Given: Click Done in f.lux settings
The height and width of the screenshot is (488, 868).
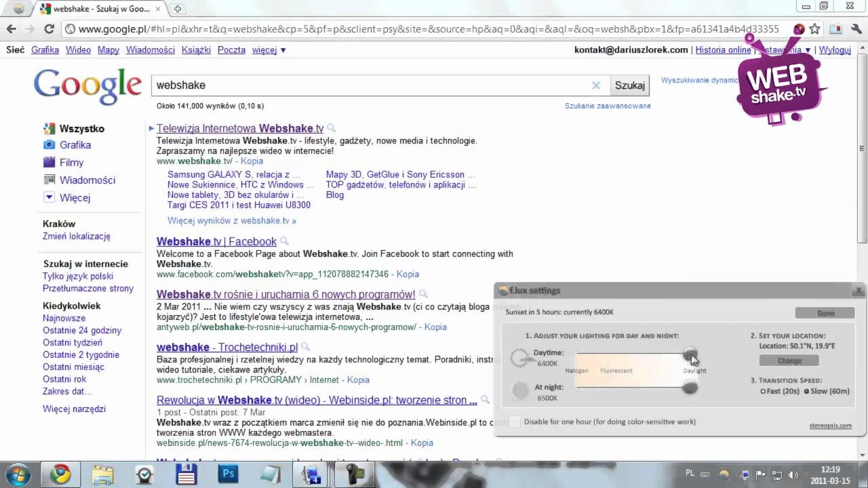Looking at the screenshot, I should click(x=825, y=313).
